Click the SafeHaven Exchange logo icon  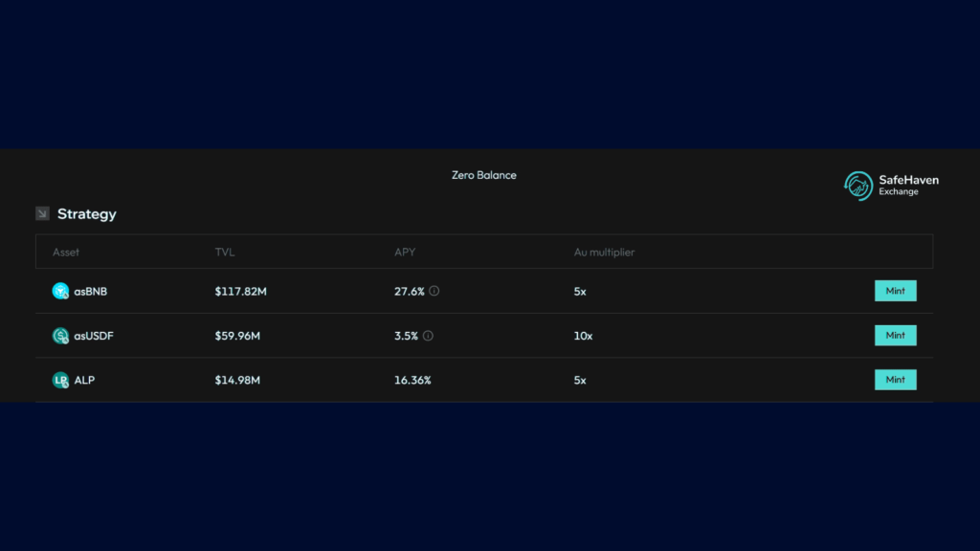[x=858, y=186]
